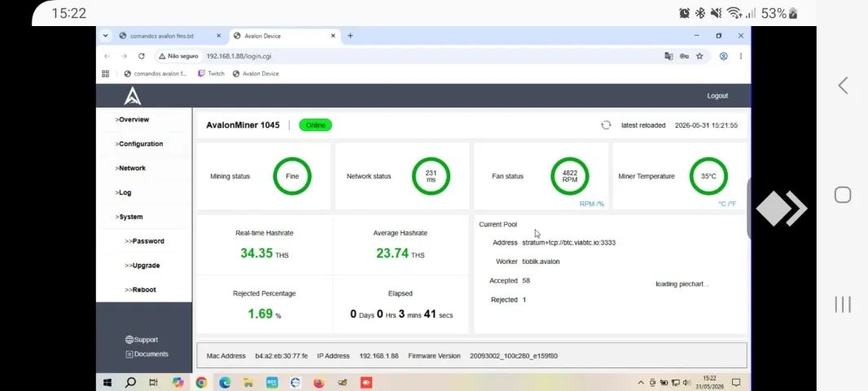Click the Real-time Hashrate value 34.35

tap(256, 253)
